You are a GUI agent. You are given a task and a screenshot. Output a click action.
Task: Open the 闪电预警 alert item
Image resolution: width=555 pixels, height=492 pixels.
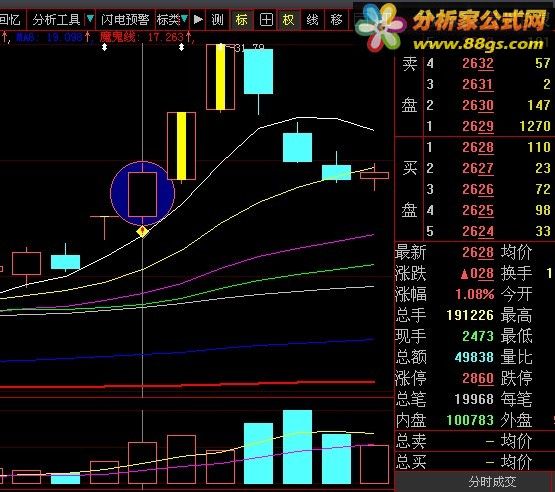[125, 19]
